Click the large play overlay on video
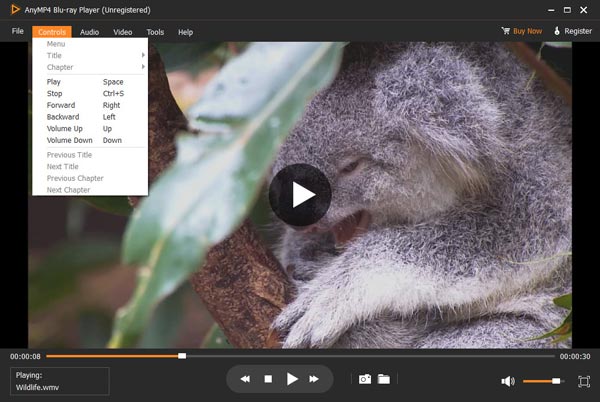Screen dimensions: 600x402 click(x=299, y=194)
